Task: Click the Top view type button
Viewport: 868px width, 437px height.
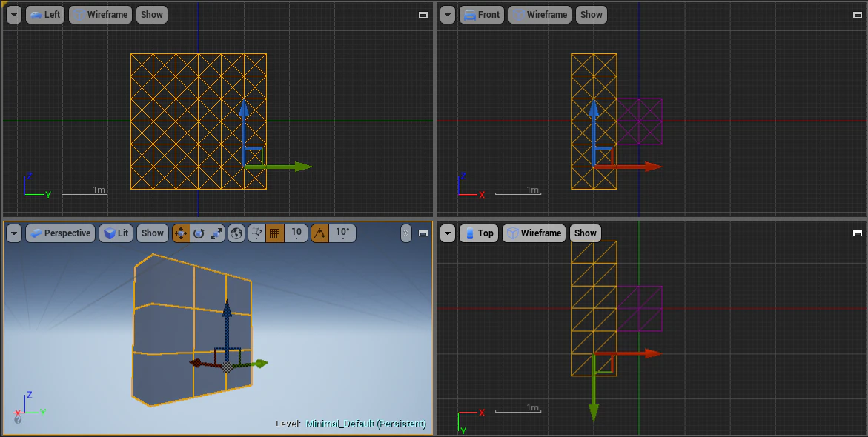Action: point(479,233)
